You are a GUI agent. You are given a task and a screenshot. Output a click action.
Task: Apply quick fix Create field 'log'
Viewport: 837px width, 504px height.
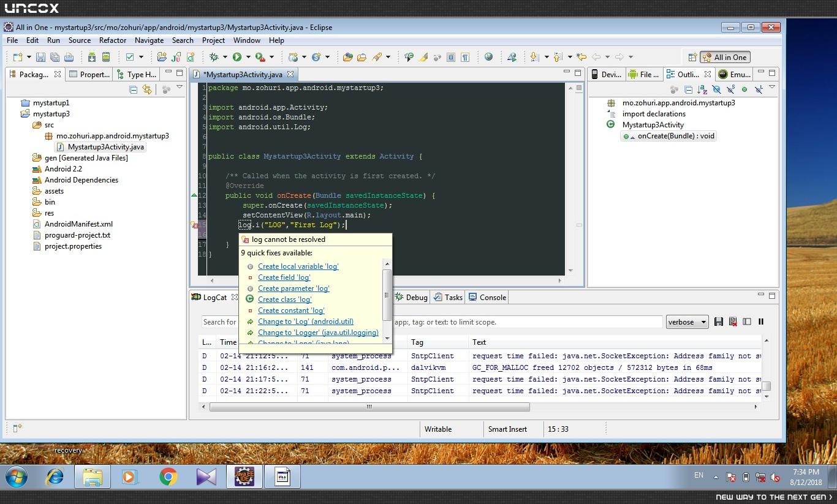[284, 277]
